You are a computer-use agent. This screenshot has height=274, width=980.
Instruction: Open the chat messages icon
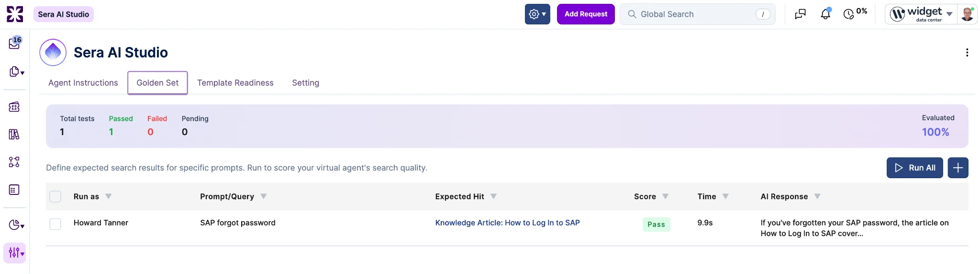pos(800,14)
